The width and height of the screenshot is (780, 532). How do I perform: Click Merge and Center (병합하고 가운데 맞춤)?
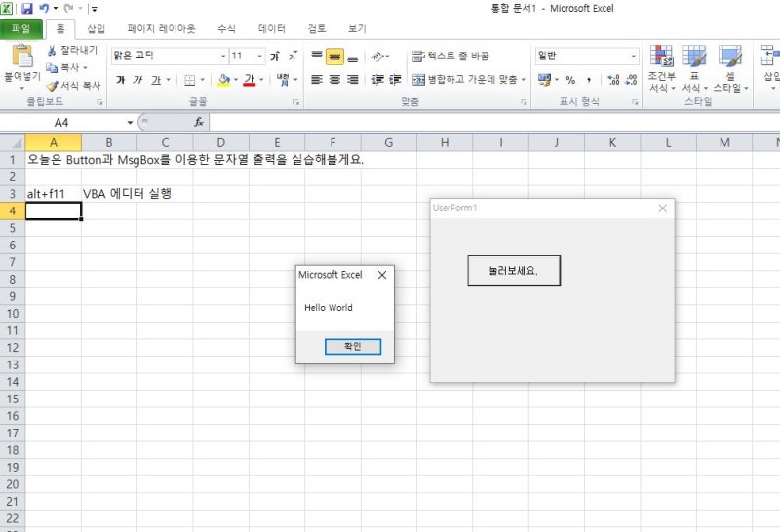[465, 79]
